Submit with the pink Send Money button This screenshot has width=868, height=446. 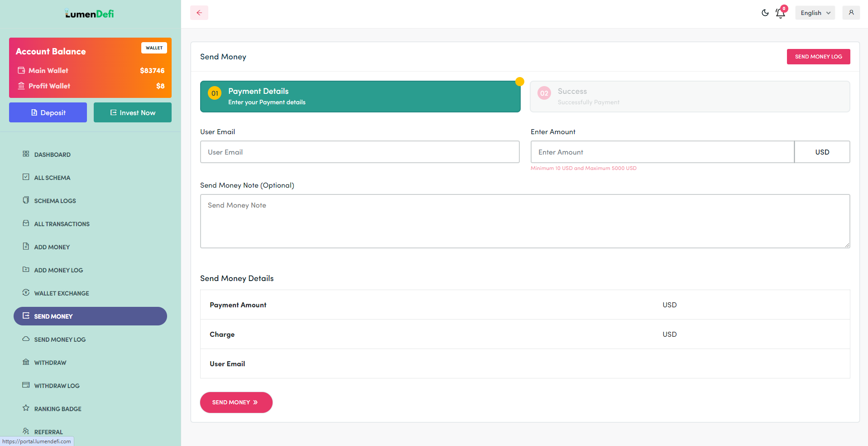pyautogui.click(x=236, y=402)
